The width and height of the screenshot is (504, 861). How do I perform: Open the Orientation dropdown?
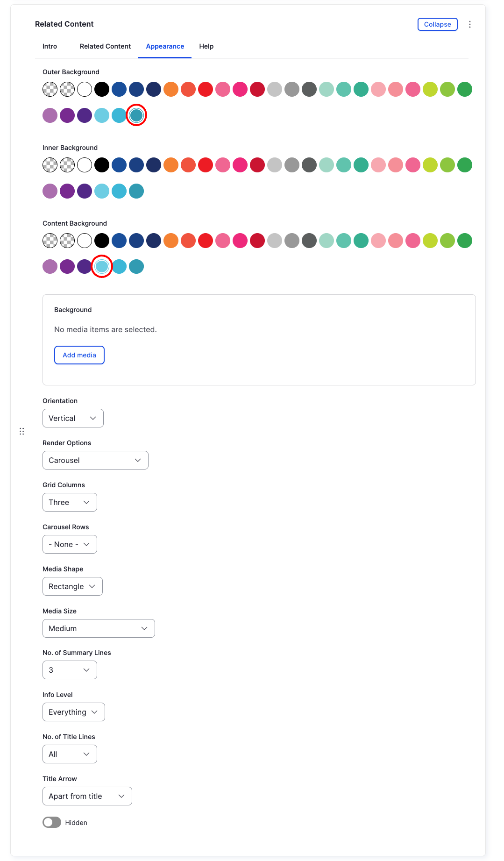click(72, 418)
